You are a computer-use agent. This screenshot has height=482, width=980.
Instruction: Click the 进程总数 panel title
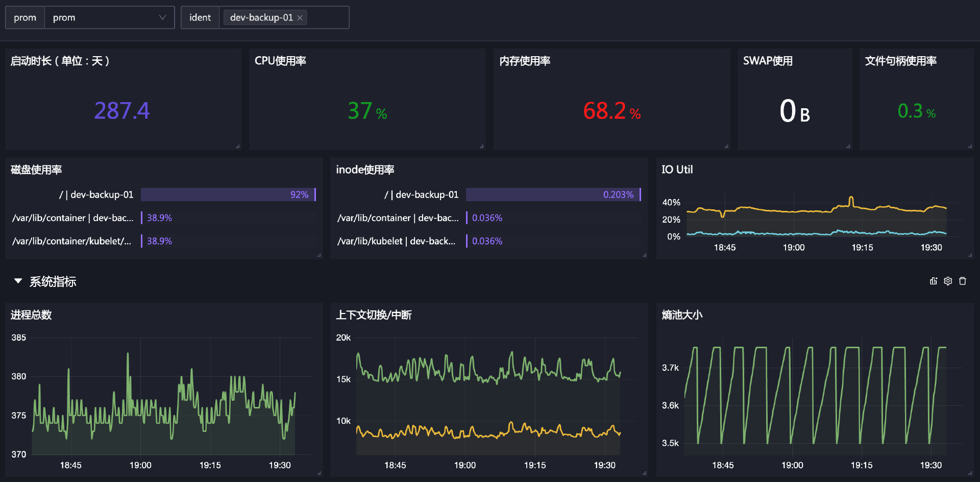click(x=31, y=315)
